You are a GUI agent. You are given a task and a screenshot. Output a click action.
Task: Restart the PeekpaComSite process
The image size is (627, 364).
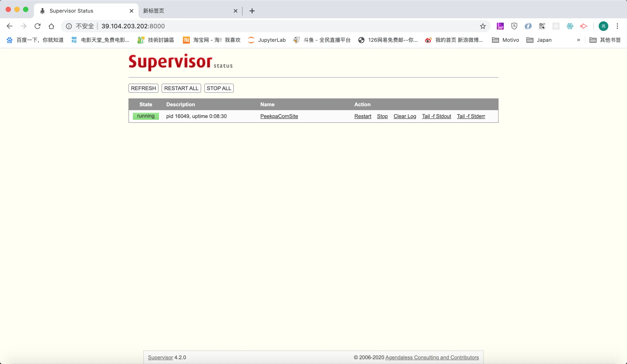363,116
